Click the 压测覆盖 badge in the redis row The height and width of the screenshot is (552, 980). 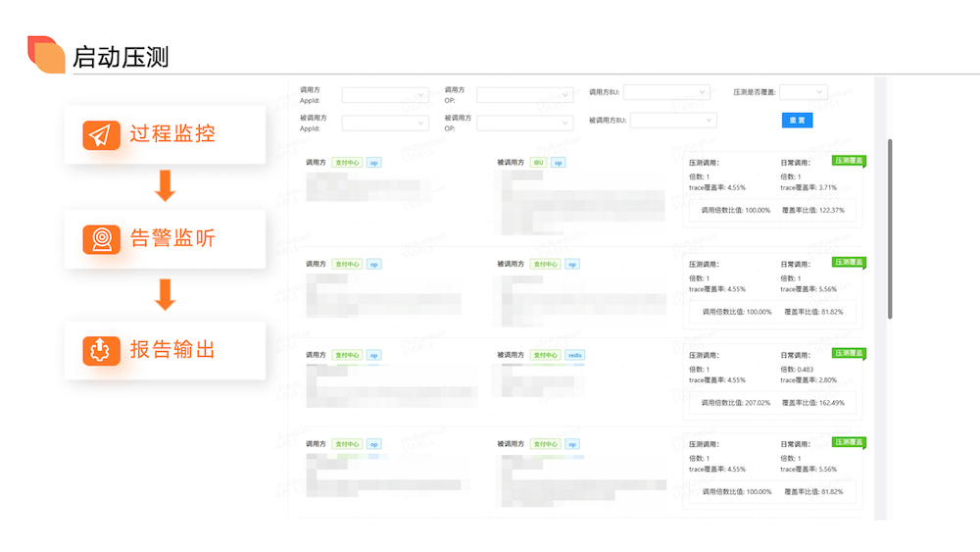(849, 353)
